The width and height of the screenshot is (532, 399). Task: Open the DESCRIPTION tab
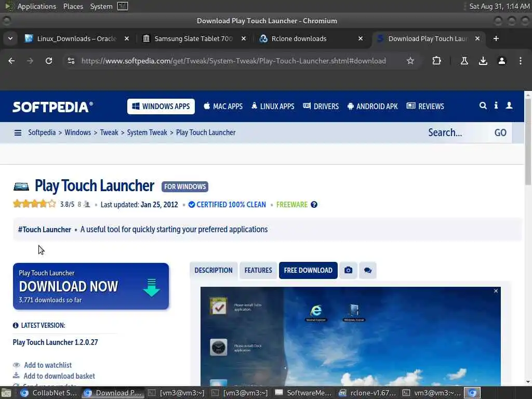(214, 270)
